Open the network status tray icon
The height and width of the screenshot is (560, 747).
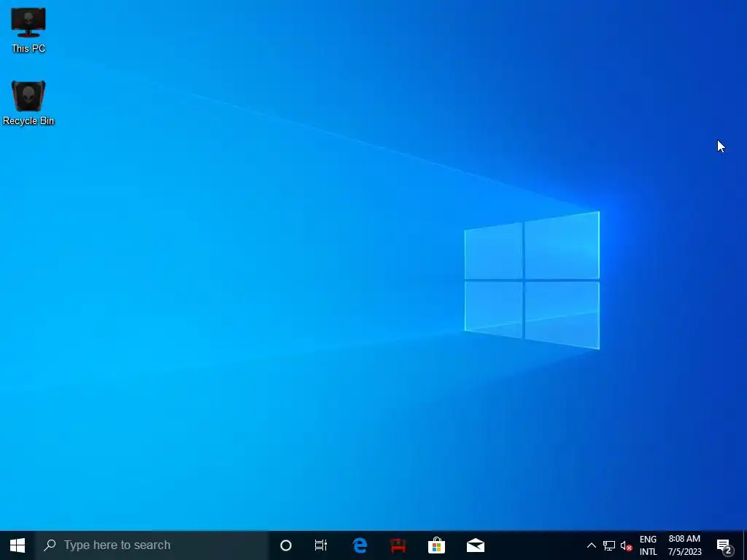tap(609, 545)
